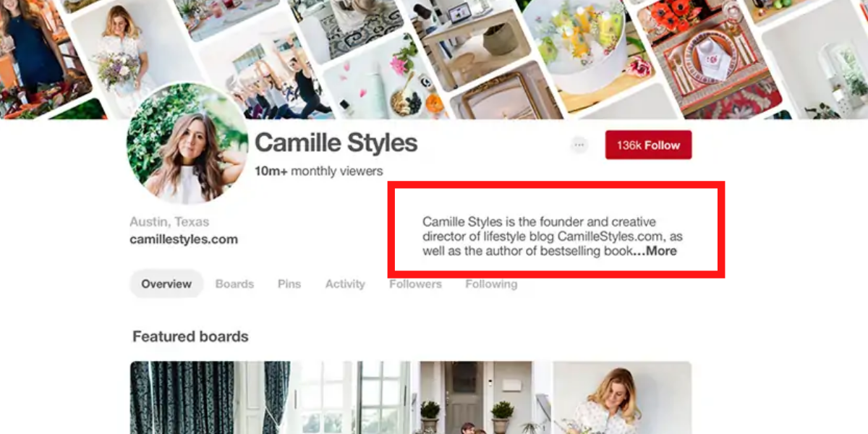
Task: Open the Pins tab
Action: coord(289,284)
